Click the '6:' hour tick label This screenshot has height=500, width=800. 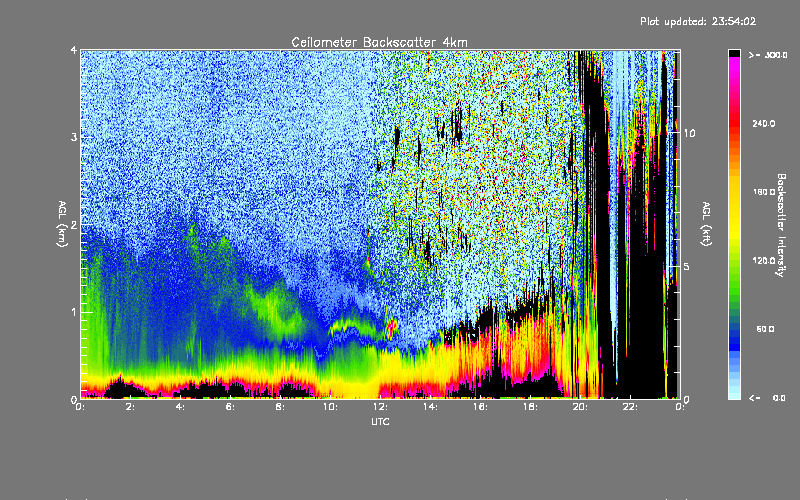(x=230, y=407)
